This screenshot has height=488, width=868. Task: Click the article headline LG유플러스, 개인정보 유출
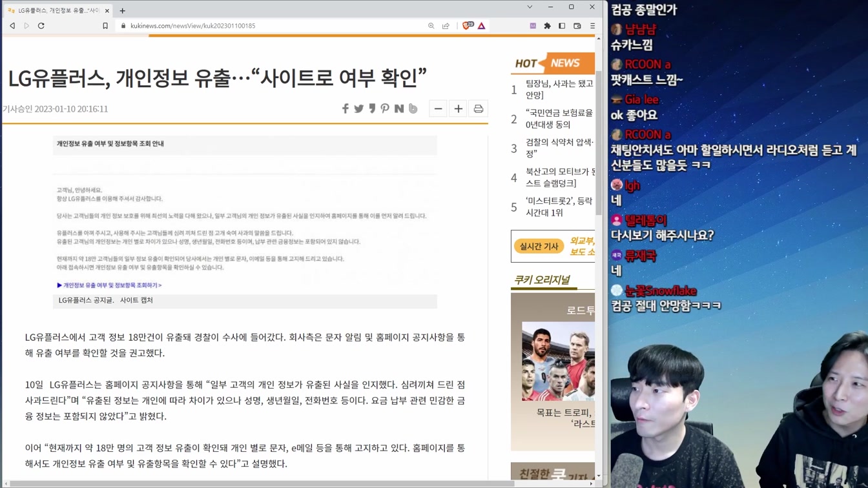(x=218, y=77)
